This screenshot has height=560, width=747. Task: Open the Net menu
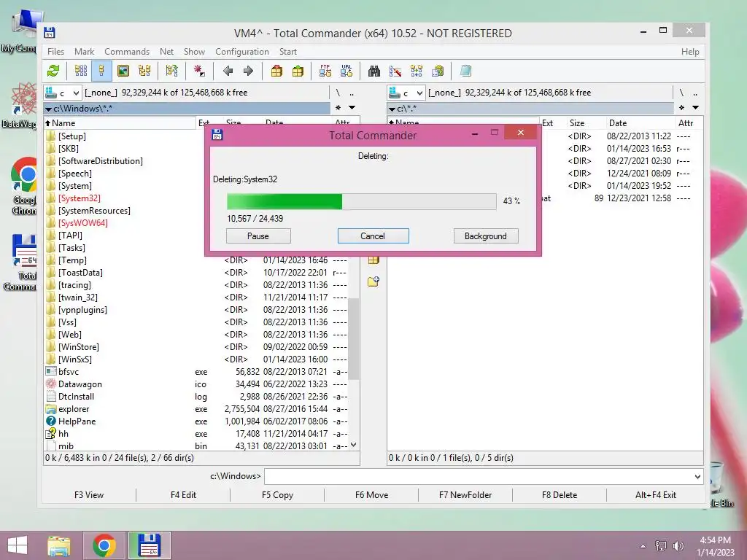tap(167, 52)
